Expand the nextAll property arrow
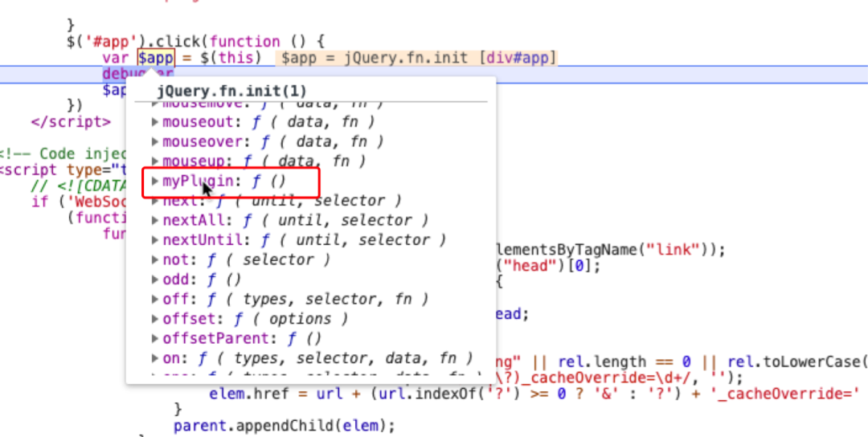This screenshot has width=868, height=437. tap(156, 221)
